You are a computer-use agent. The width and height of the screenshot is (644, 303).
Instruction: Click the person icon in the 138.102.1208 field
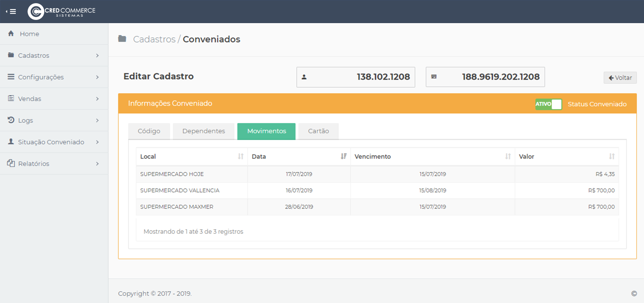(304, 77)
